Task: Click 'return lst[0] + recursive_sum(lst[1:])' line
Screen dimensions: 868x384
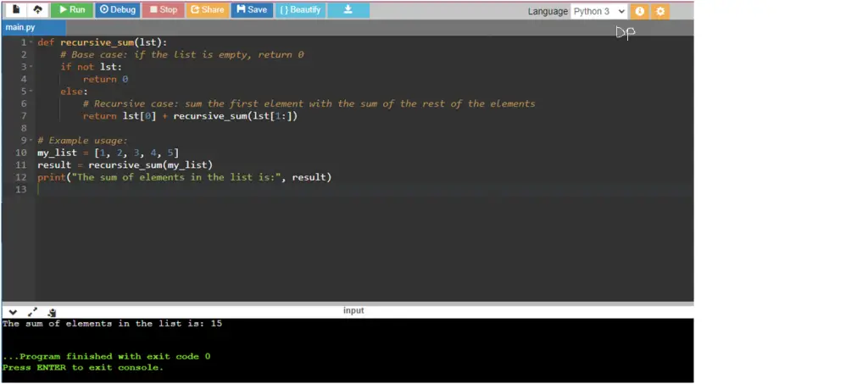Action: click(x=191, y=116)
